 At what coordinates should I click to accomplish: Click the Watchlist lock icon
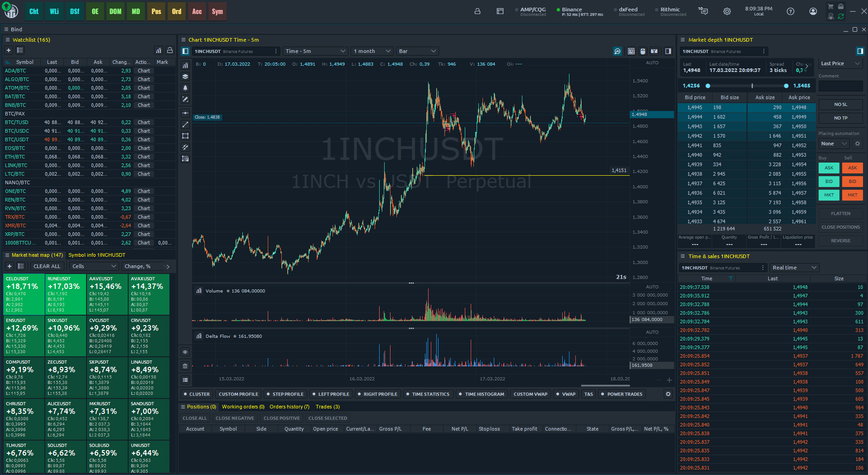(170, 50)
